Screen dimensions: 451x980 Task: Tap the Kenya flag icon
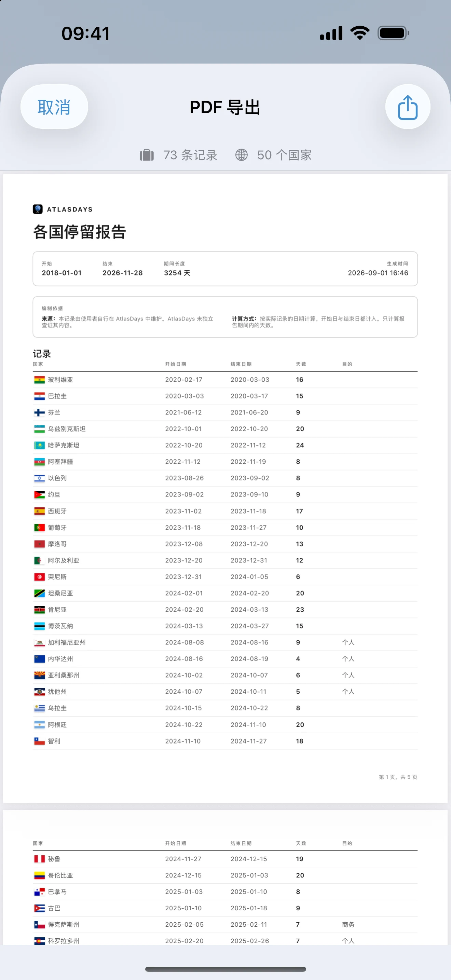40,610
